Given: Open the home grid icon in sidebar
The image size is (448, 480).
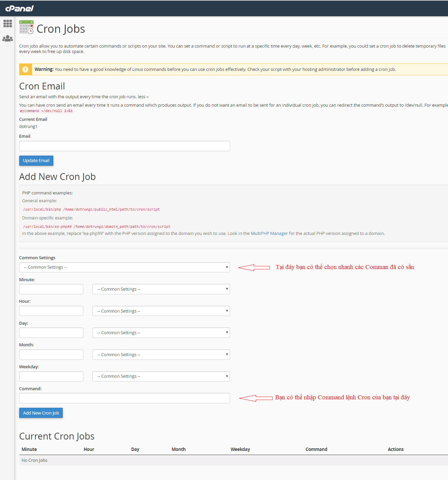Looking at the screenshot, I should click(7, 23).
